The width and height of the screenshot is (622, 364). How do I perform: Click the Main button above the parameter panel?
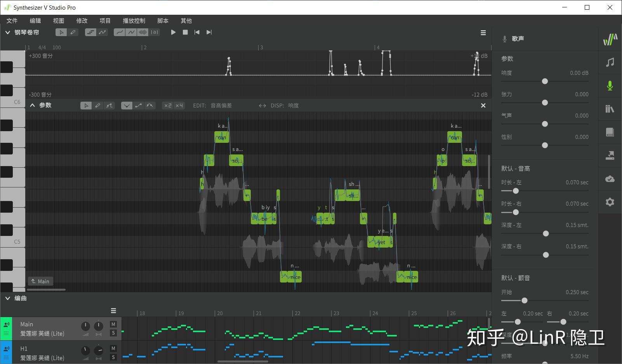[x=40, y=281]
